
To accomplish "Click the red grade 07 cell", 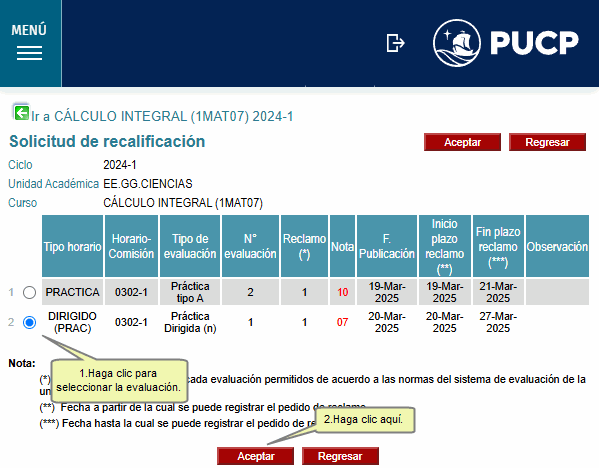I will coord(342,322).
